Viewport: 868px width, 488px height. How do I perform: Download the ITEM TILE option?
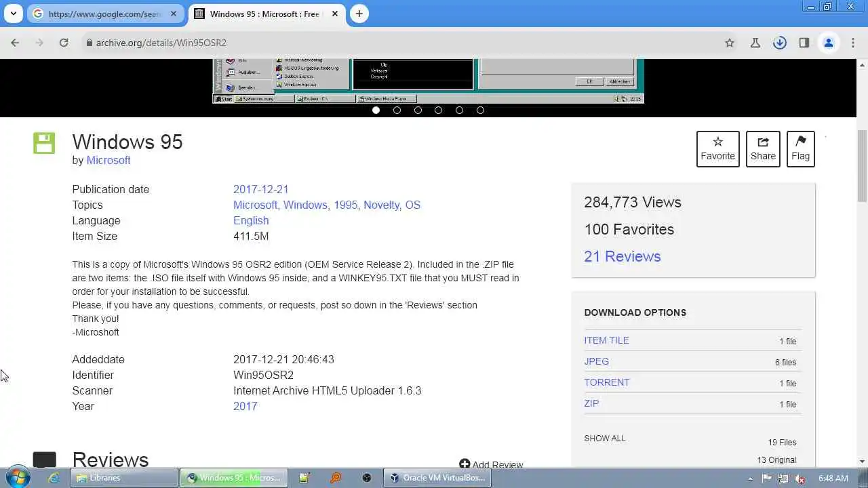click(x=606, y=340)
